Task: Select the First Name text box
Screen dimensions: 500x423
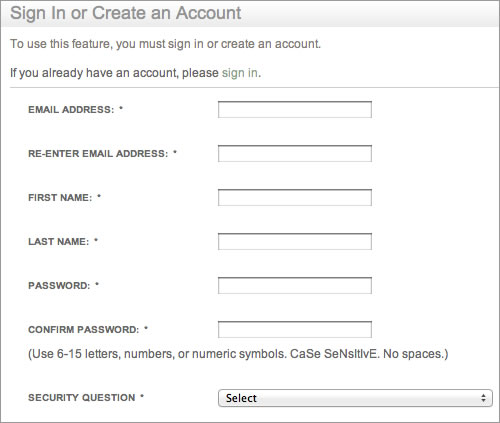Action: click(295, 198)
